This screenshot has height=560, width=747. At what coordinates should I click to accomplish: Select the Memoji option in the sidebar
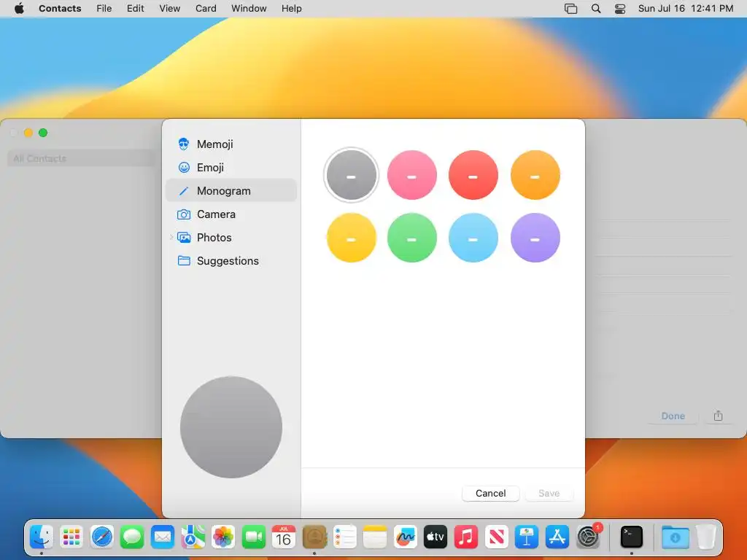(x=231, y=144)
